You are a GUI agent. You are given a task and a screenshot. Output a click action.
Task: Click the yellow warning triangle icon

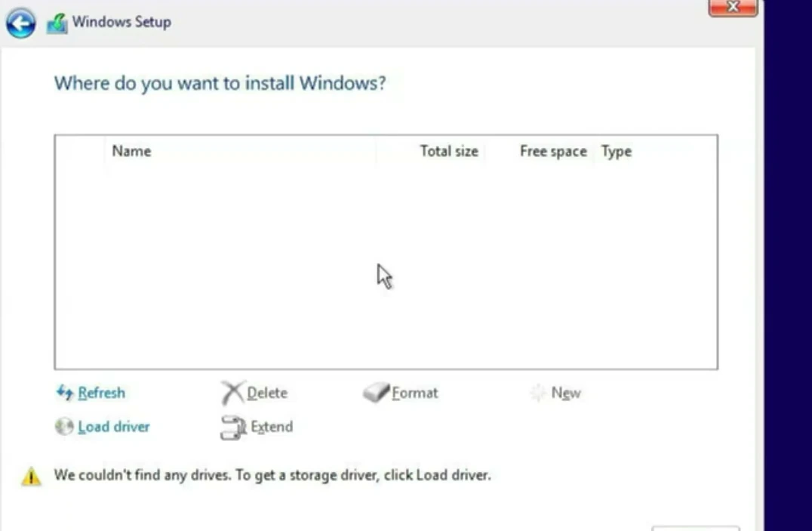[31, 476]
